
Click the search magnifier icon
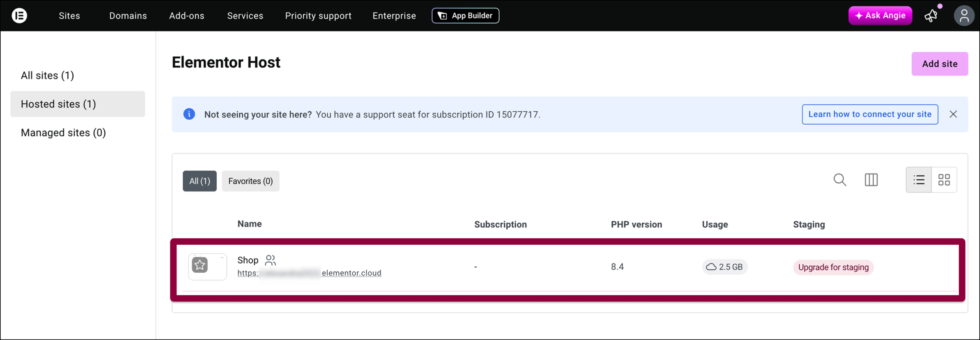click(x=840, y=180)
